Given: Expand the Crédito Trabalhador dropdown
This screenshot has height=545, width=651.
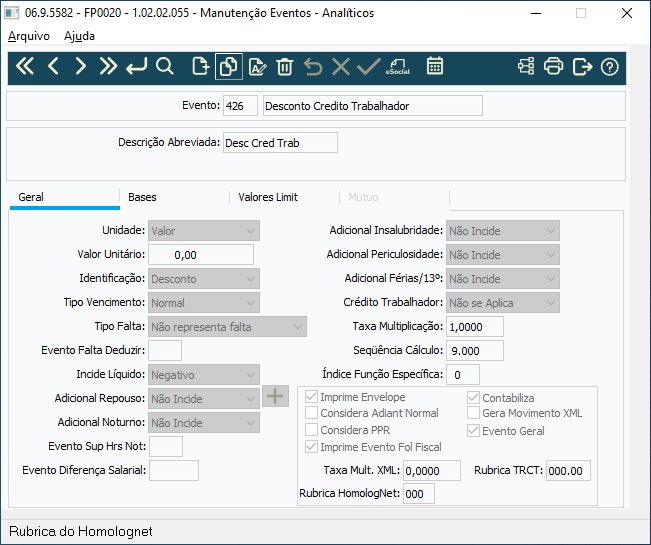Looking at the screenshot, I should click(503, 303).
